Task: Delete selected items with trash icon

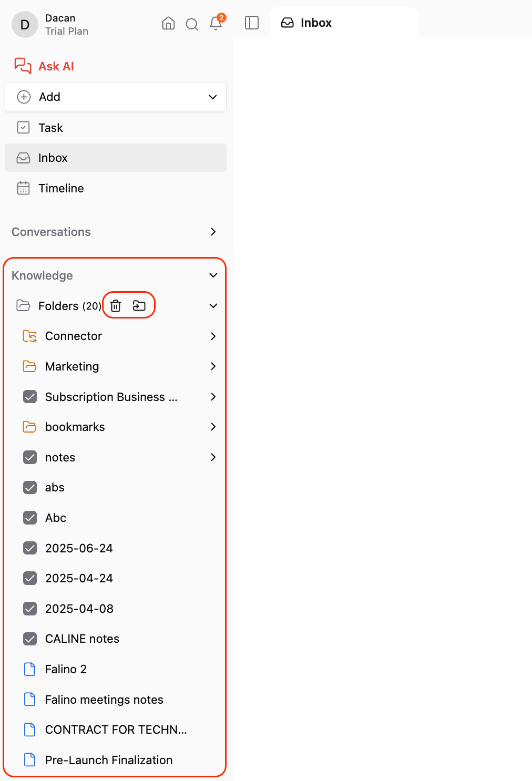Action: pyautogui.click(x=116, y=305)
